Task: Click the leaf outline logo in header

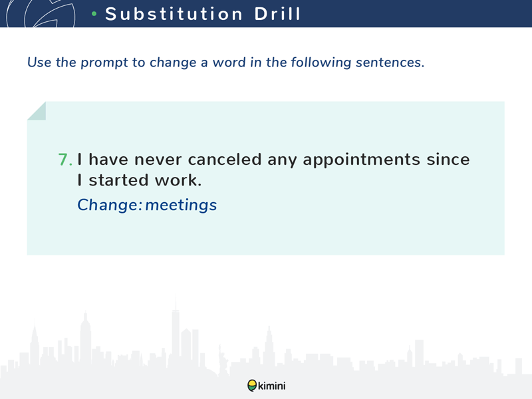Action: pos(41,13)
